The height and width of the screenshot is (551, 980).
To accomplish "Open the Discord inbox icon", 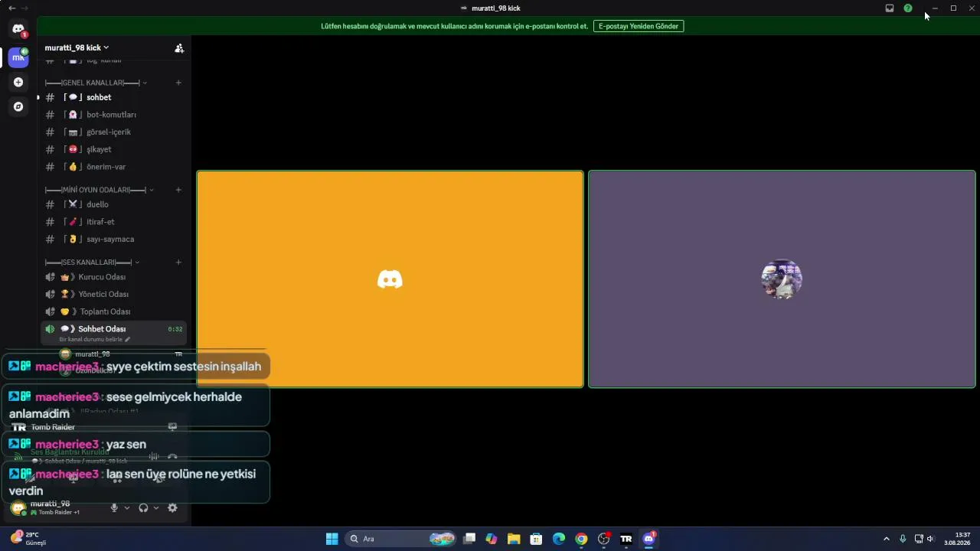I will [890, 8].
